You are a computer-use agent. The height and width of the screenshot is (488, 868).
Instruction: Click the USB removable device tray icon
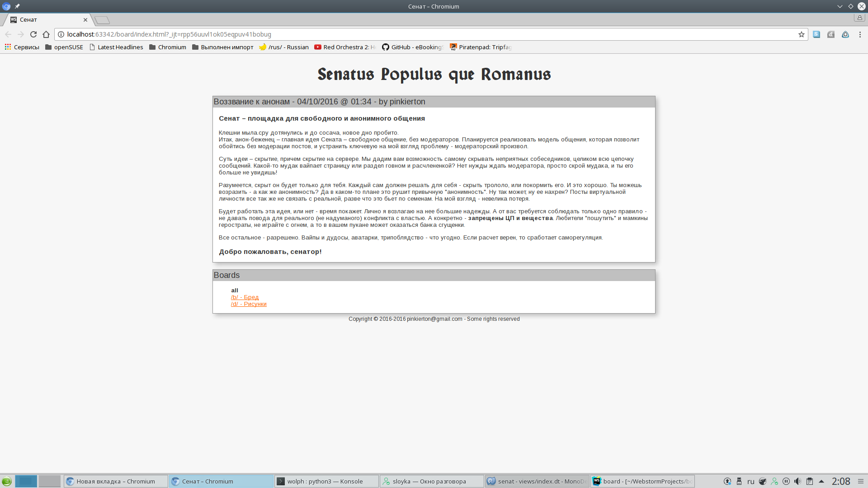(x=739, y=481)
